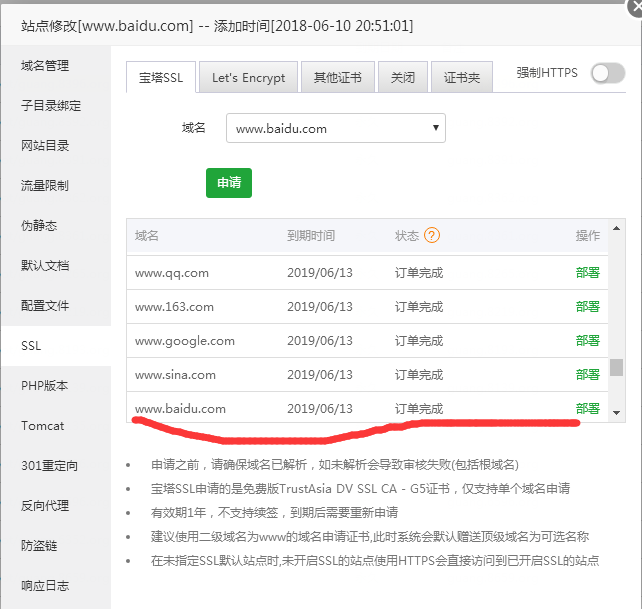Click 部署 for www.baidu.com
This screenshot has height=609, width=642.
click(x=588, y=409)
